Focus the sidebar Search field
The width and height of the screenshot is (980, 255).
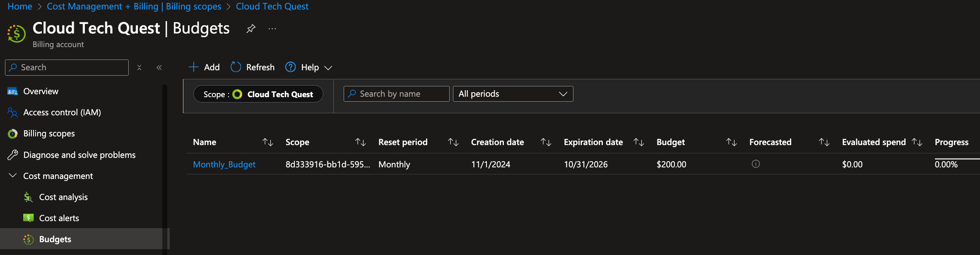point(67,67)
